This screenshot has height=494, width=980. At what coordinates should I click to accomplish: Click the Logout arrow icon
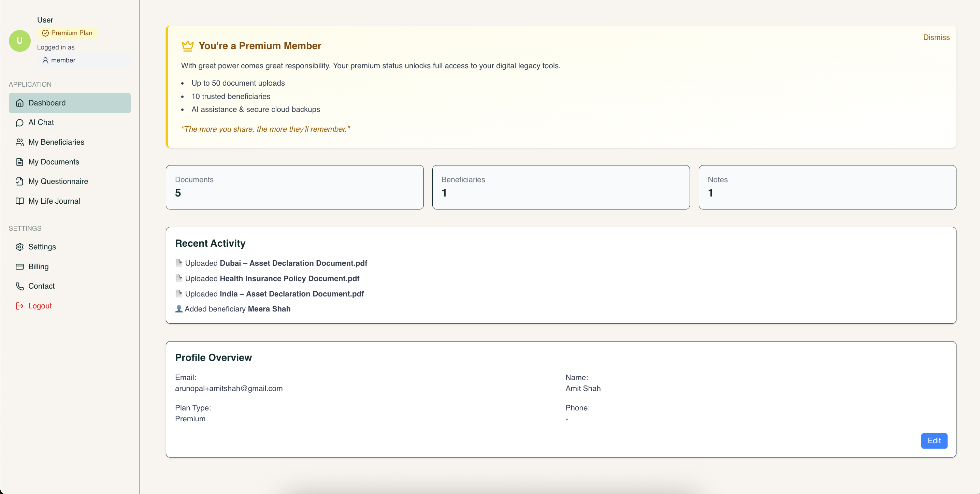[x=20, y=305]
